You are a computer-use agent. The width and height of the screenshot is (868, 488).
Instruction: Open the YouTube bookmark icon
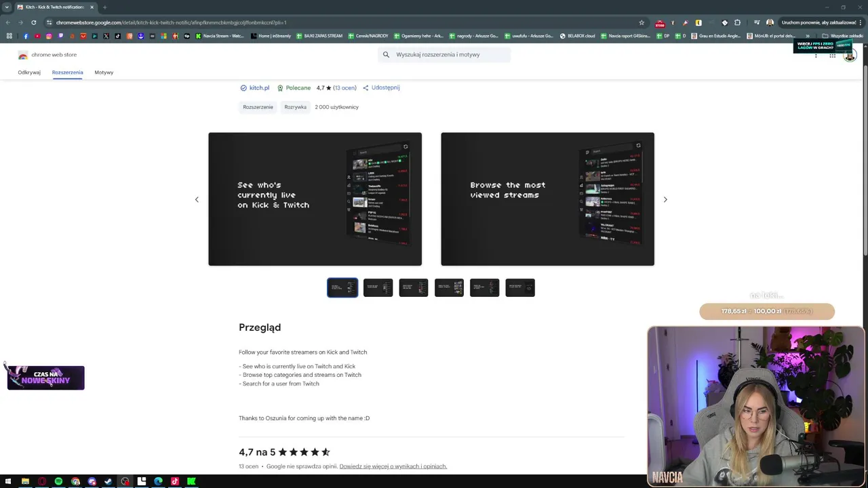click(x=37, y=36)
